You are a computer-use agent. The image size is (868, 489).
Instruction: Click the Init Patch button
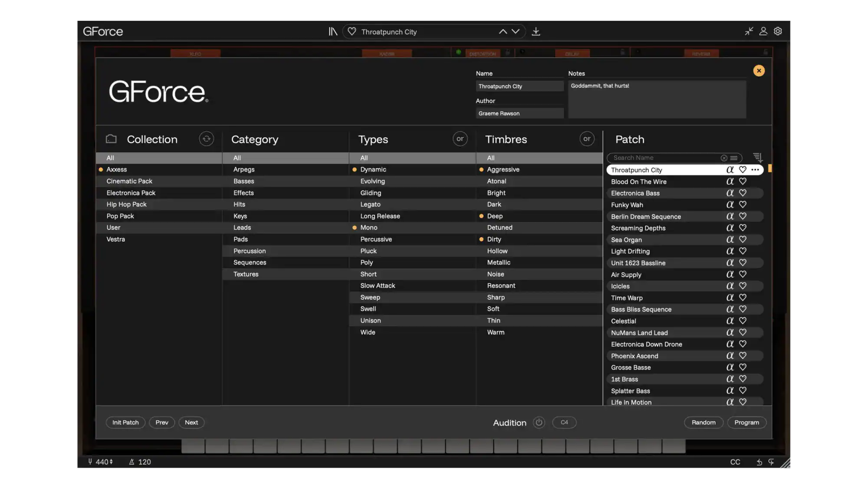125,423
